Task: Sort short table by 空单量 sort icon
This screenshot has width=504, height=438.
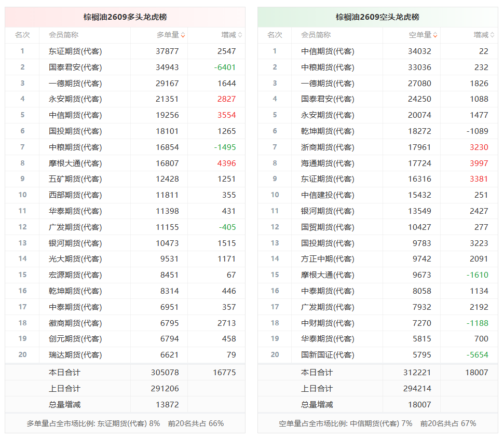Action: 435,35
